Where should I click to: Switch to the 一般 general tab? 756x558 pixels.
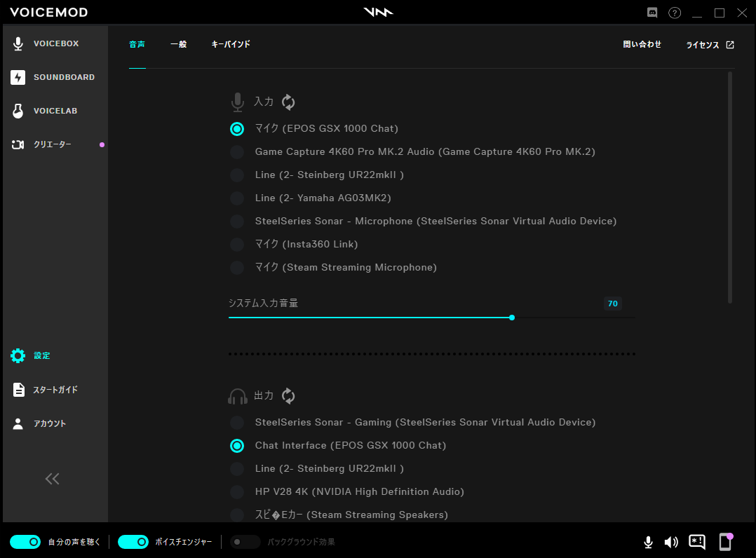tap(178, 44)
